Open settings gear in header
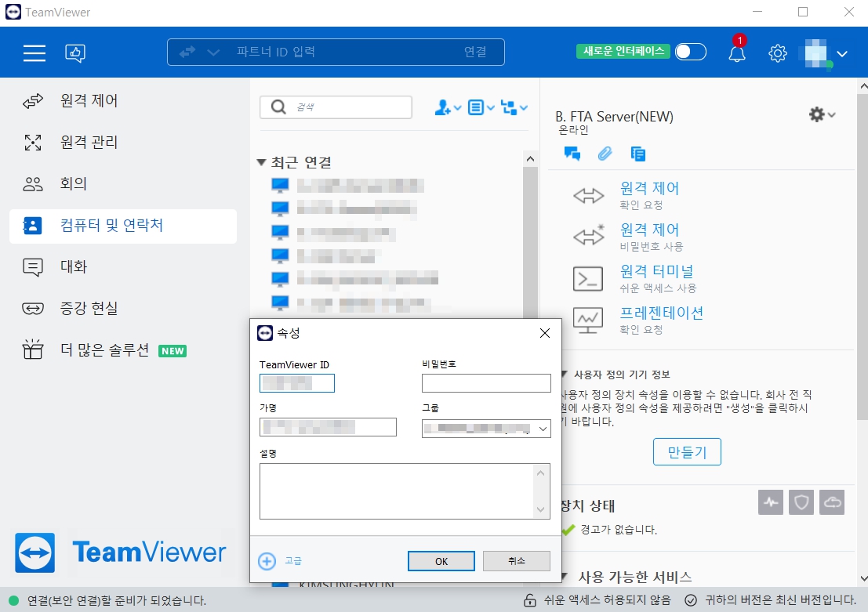 [778, 53]
